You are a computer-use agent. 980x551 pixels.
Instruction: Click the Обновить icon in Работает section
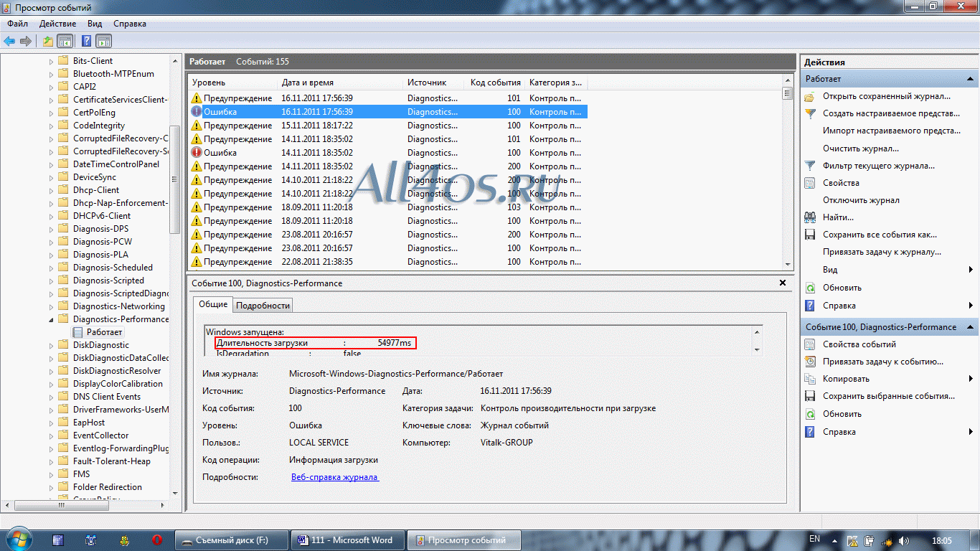tap(810, 288)
